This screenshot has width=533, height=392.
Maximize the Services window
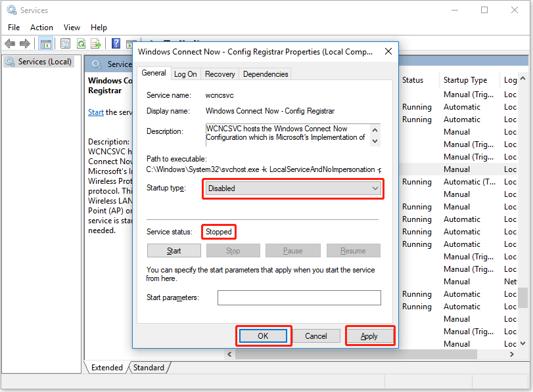484,11
